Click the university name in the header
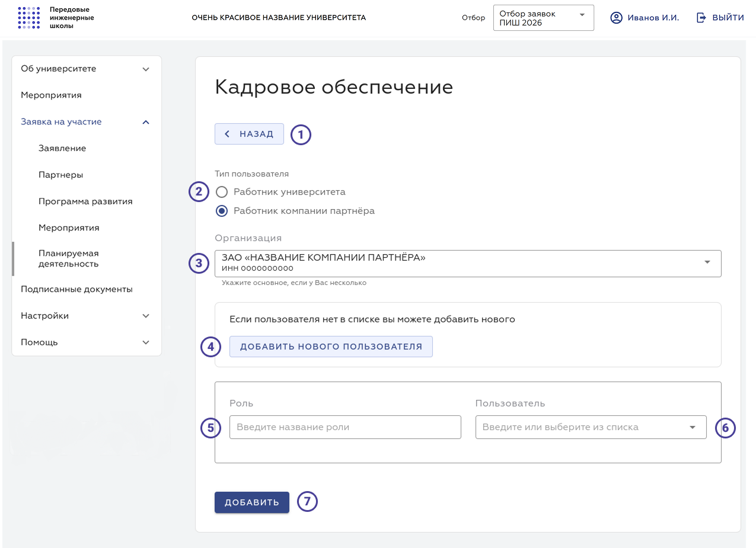The width and height of the screenshot is (756, 548). [x=279, y=18]
